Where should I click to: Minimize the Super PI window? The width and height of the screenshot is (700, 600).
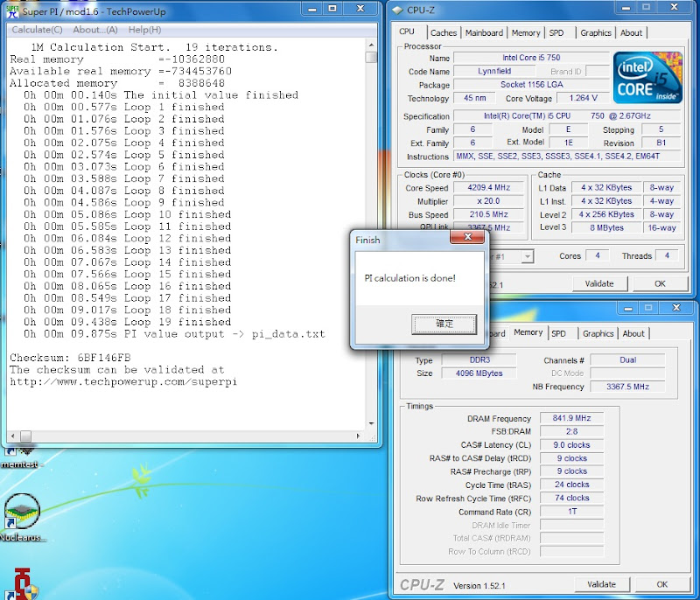(x=312, y=9)
